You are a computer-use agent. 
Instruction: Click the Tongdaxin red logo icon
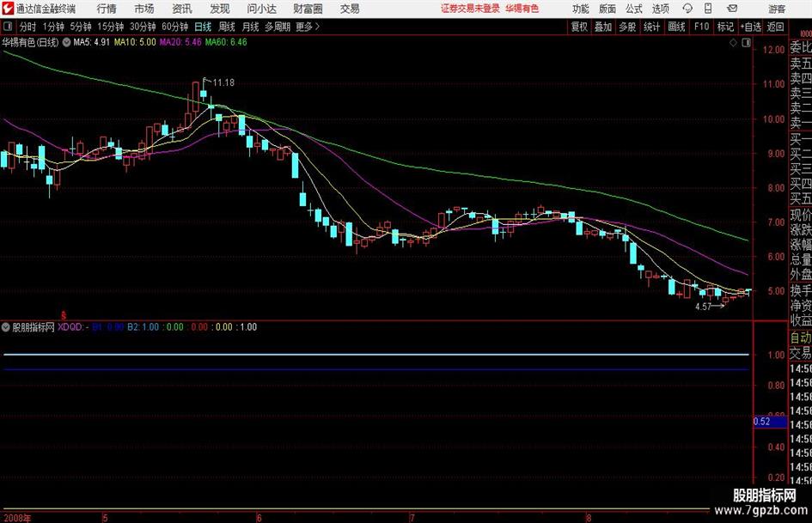pyautogui.click(x=8, y=9)
